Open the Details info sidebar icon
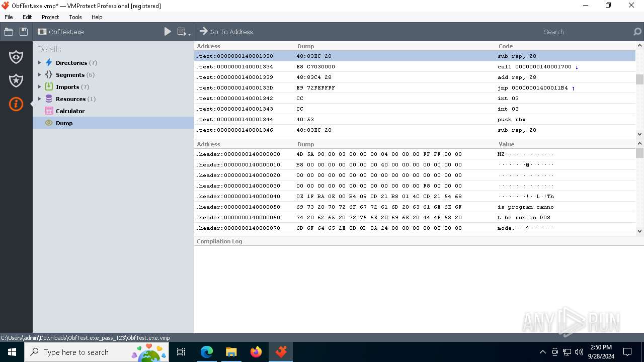644x362 pixels. point(16,104)
